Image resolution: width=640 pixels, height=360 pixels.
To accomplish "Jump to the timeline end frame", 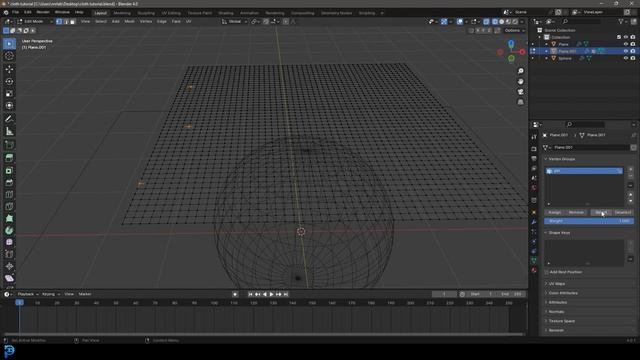I will [x=286, y=294].
